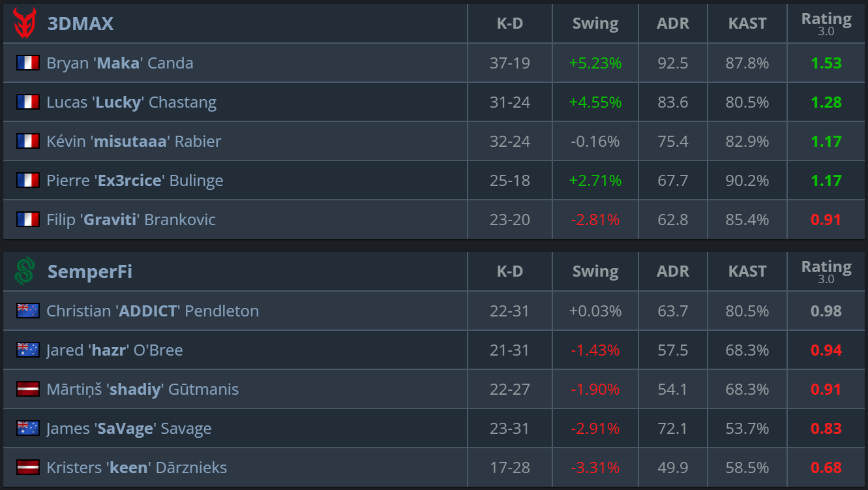Sort SemperFi table by KAST header
The height and width of the screenshot is (490, 868).
point(747,271)
